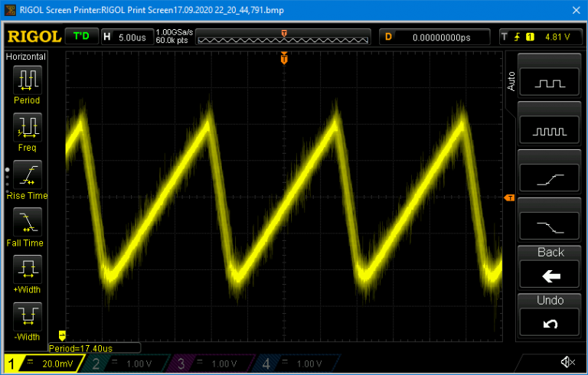
Task: Enable channel 4
Action: [297, 364]
